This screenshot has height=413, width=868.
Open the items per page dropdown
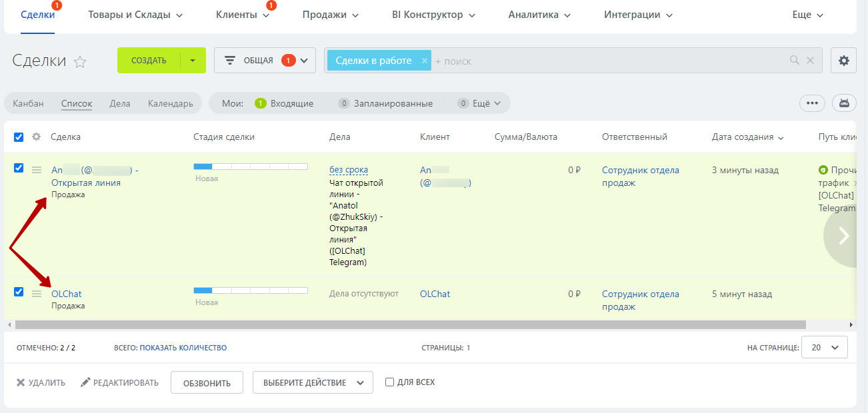click(x=824, y=348)
